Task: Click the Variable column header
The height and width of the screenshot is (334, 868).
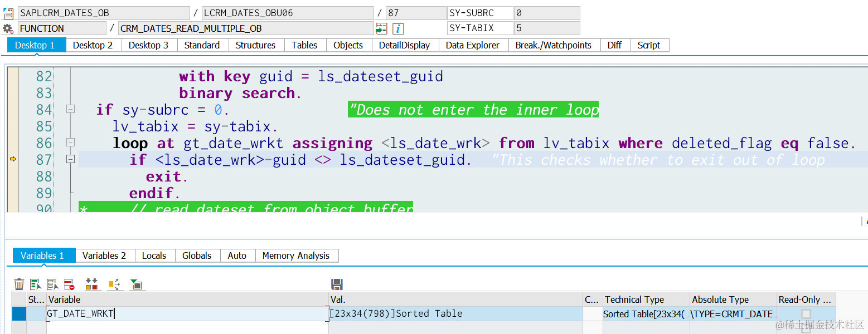Action: click(187, 299)
